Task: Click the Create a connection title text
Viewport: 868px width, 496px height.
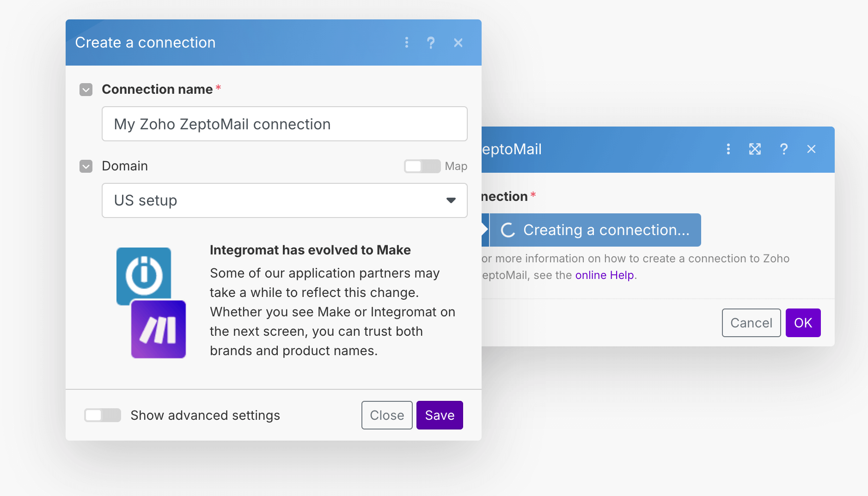Action: pyautogui.click(x=145, y=42)
